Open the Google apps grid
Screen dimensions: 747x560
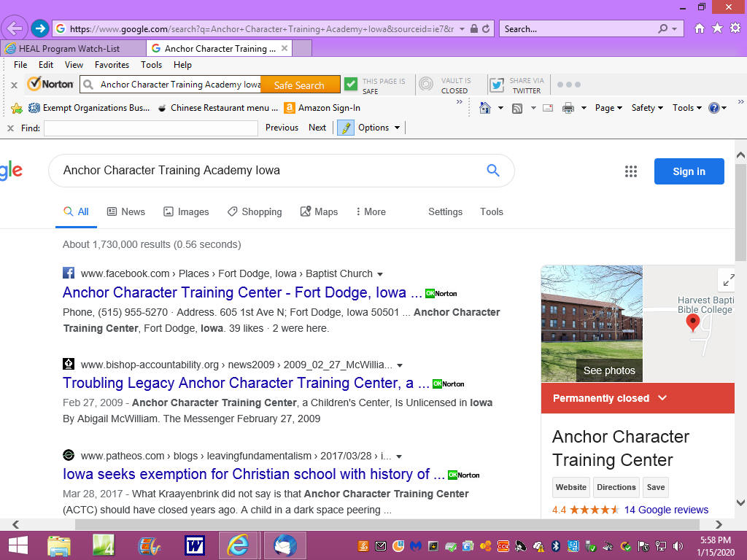tap(631, 171)
